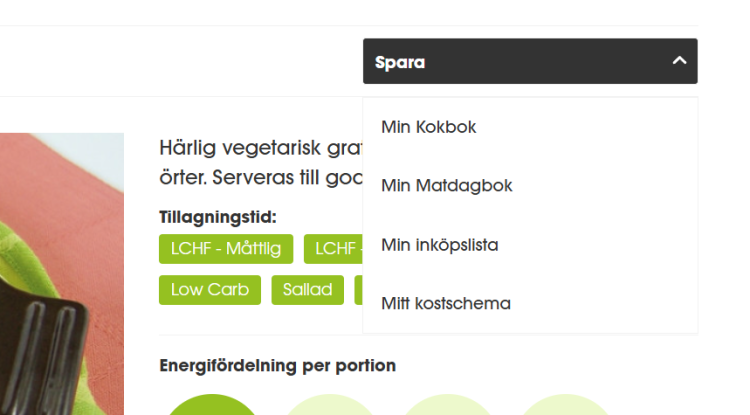Screen dimensions: 750x415
Task: Save recipe to Min Kokbok
Action: pyautogui.click(x=428, y=127)
